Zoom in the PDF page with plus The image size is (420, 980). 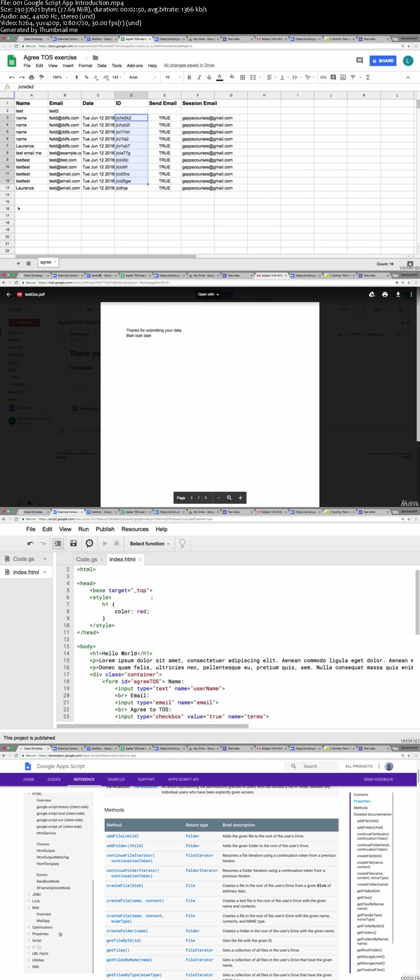240,498
